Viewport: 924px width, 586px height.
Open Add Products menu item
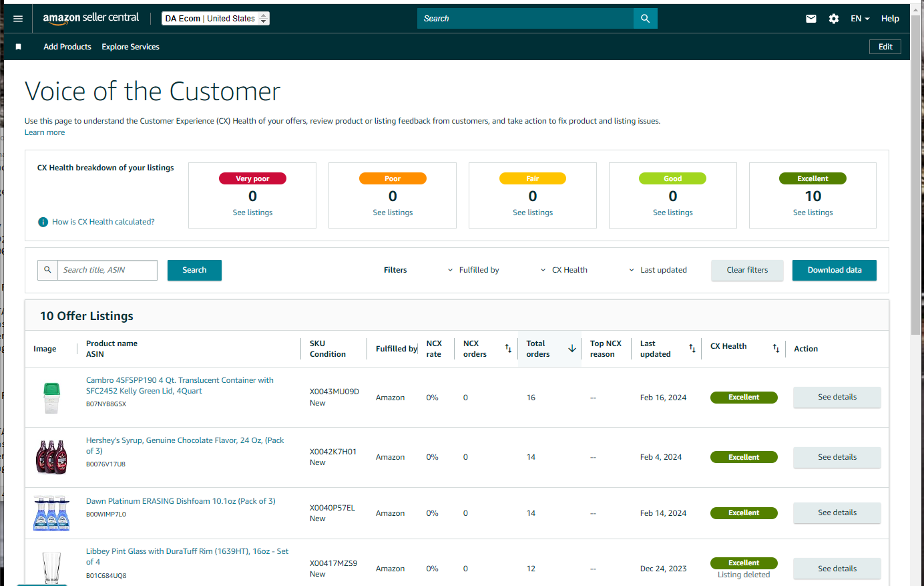(67, 47)
